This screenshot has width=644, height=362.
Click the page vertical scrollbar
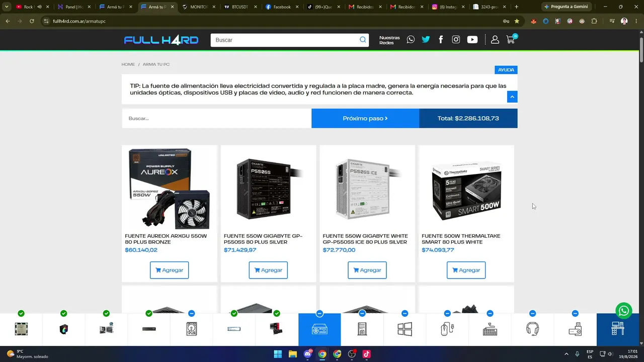pyautogui.click(x=641, y=50)
